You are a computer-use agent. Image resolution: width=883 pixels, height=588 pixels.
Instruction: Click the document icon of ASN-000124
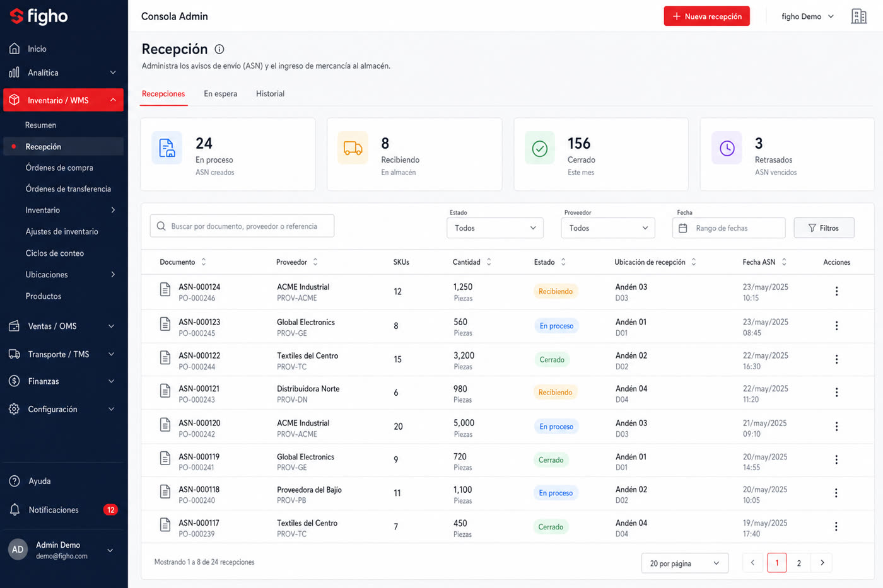pos(165,290)
